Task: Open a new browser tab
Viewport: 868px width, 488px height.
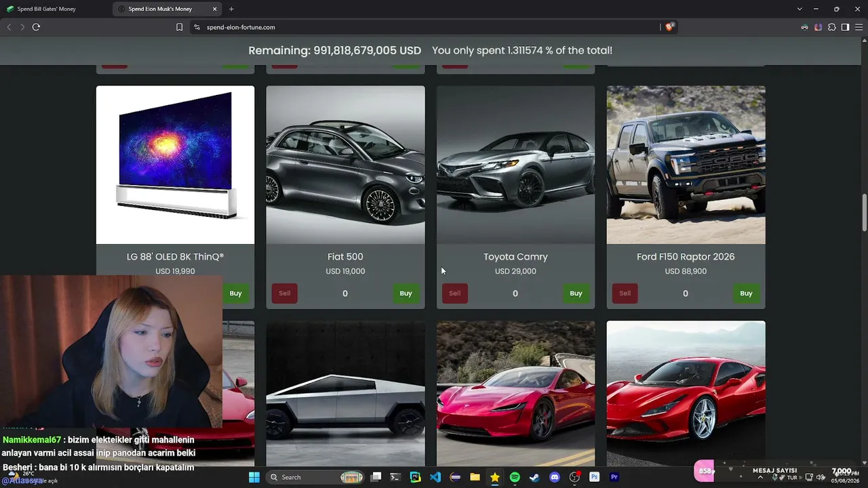Action: tap(231, 9)
